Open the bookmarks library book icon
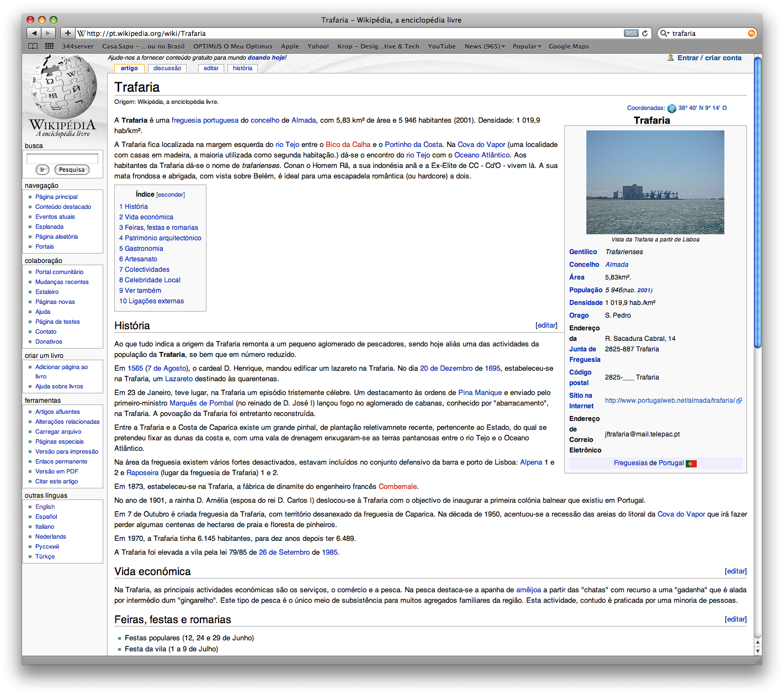 [x=33, y=46]
